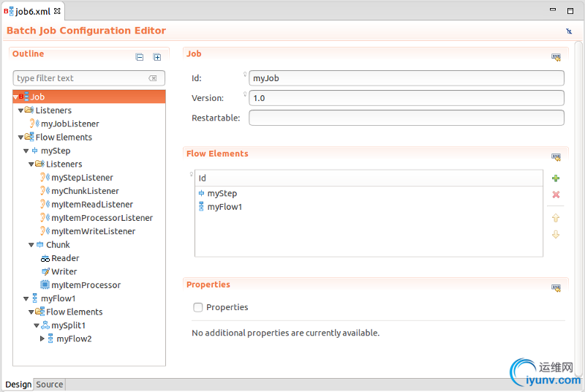Viewport: 585px width, 392px height.
Task: Collapse the Chunk tree node
Action: (x=31, y=245)
